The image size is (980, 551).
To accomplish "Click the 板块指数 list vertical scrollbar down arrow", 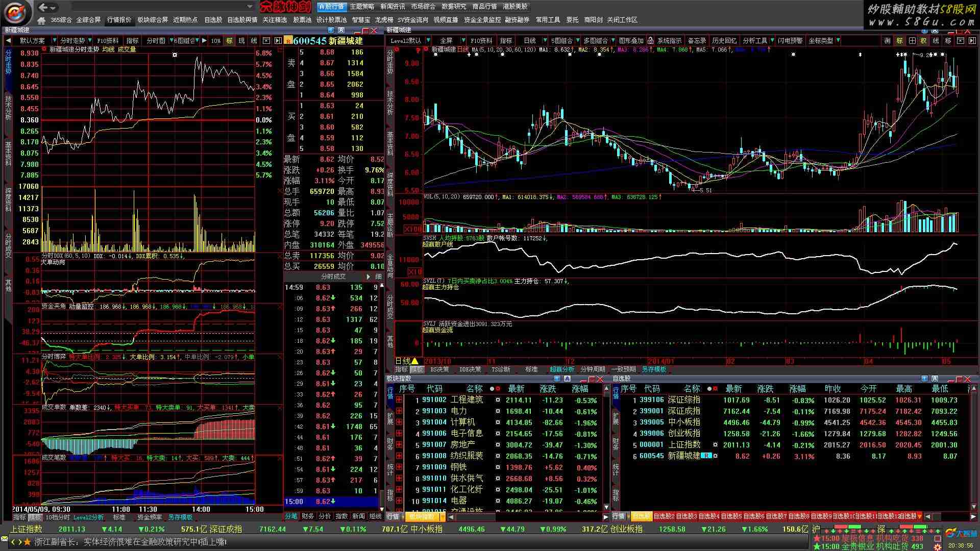I will [x=606, y=507].
